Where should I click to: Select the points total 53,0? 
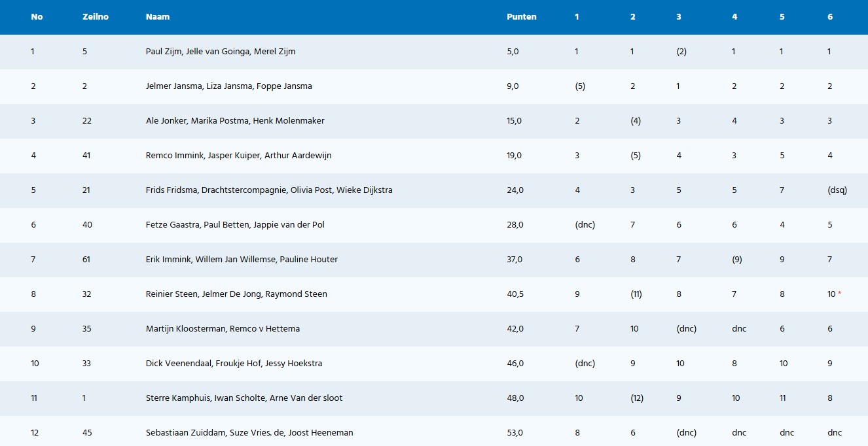(x=515, y=433)
